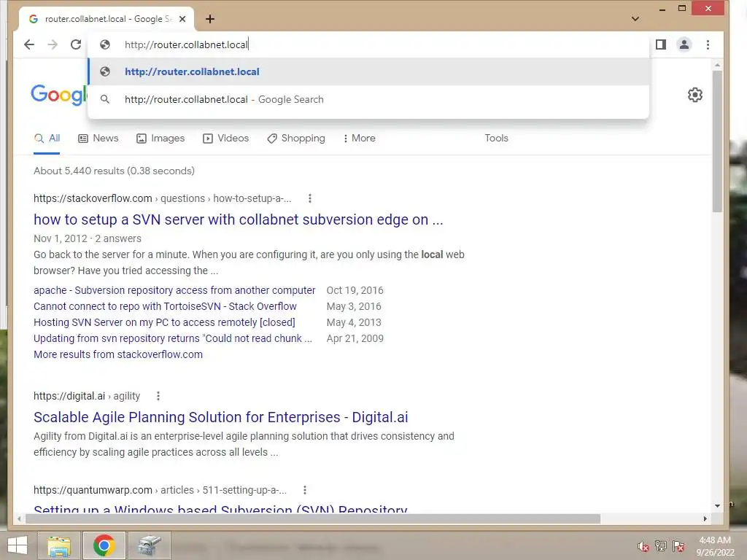The height and width of the screenshot is (560, 747).
Task: Click the Google logo
Action: coord(58,95)
